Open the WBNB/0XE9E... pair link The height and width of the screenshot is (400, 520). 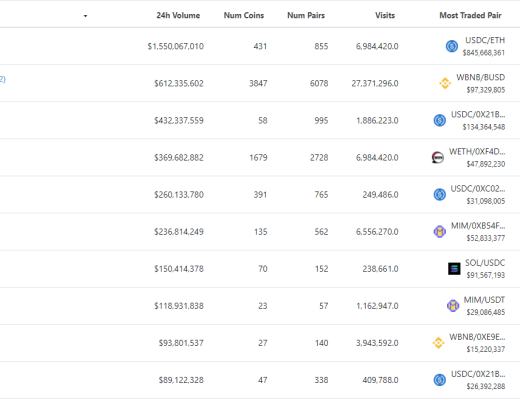(x=477, y=337)
